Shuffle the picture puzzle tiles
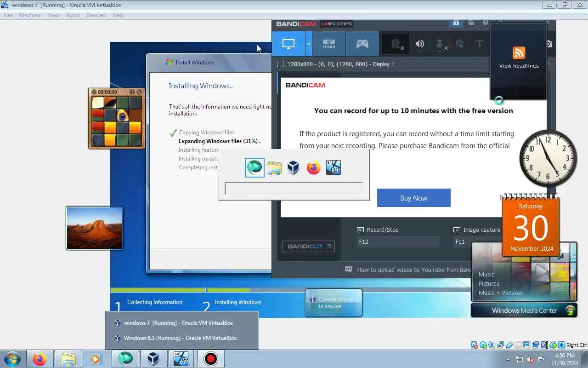Viewport: 588px width, 368px height. [139, 92]
